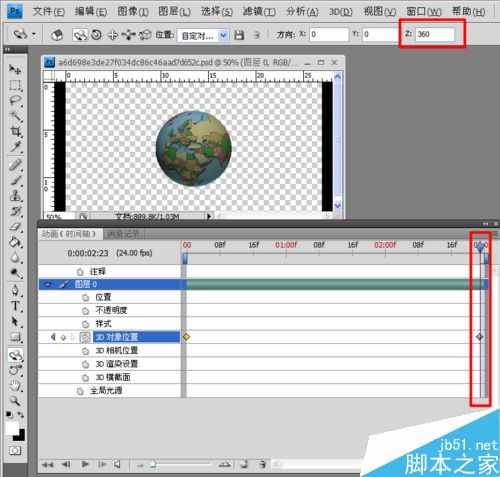Click the X orientation field
The image size is (500, 477).
(329, 34)
